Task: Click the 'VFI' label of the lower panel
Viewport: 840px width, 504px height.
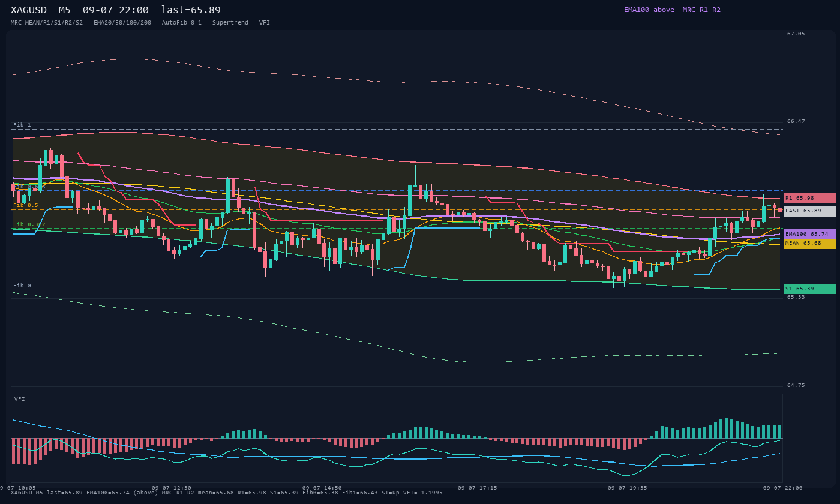Action: pyautogui.click(x=20, y=399)
